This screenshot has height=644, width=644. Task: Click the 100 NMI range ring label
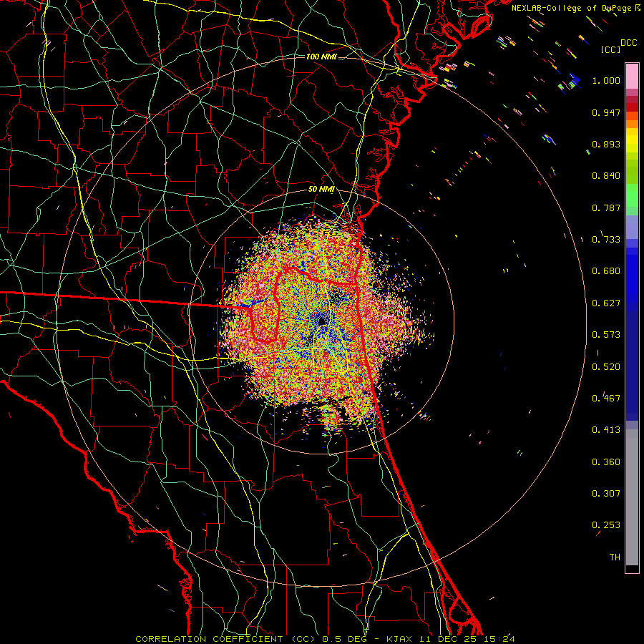[321, 57]
